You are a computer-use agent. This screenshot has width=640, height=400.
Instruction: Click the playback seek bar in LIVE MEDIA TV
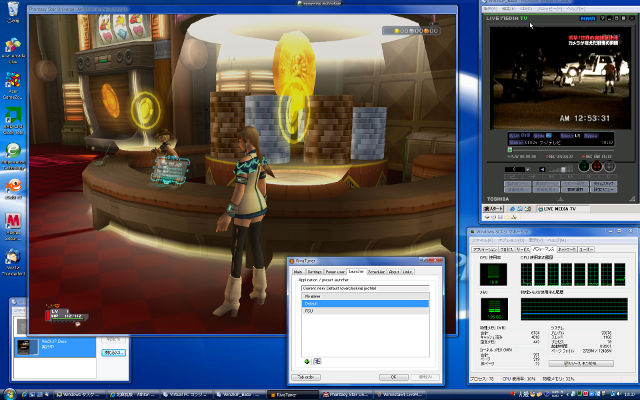[560, 150]
